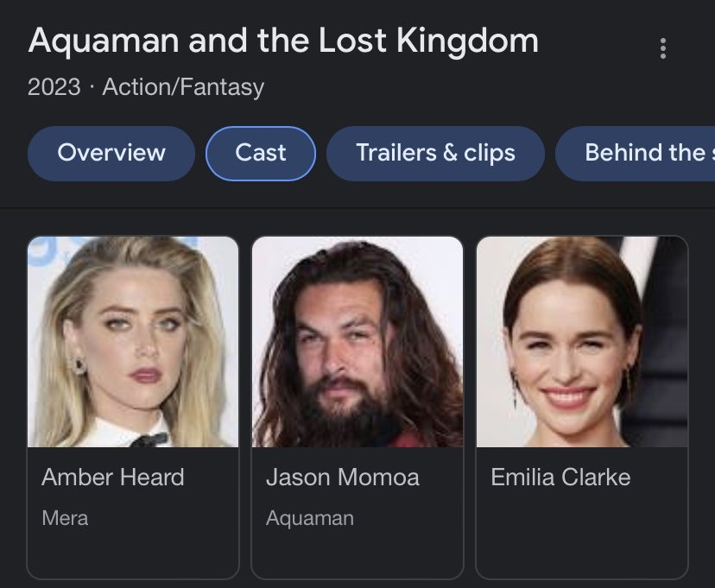Open the three-dot more options menu

(663, 48)
